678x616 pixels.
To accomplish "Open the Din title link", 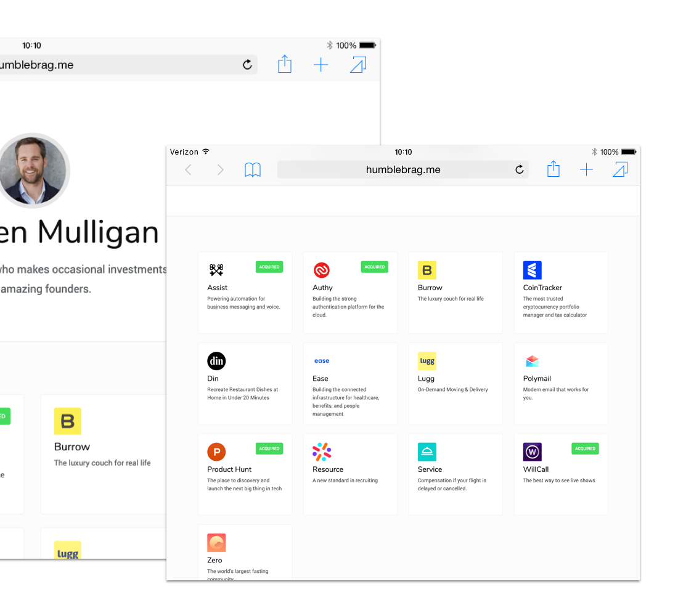I will tap(213, 378).
